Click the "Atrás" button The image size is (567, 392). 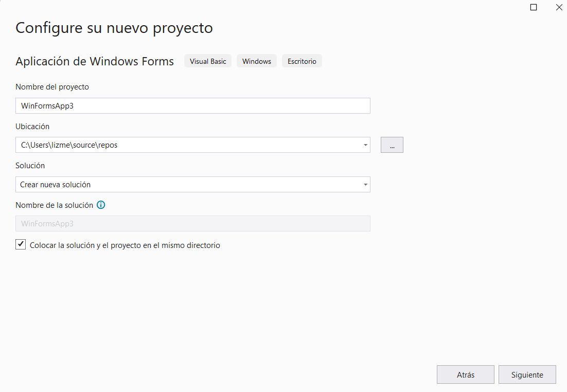[x=465, y=374]
